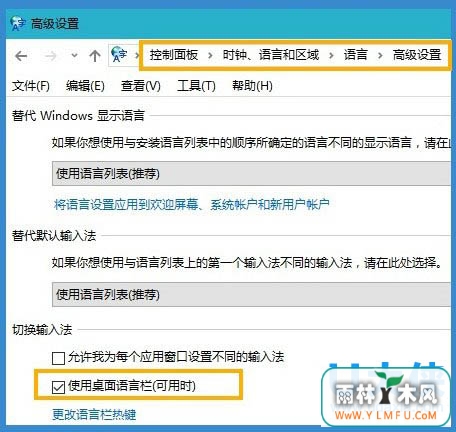This screenshot has height=432, width=456.
Task: Go up one level with up arrow
Action: pos(95,56)
